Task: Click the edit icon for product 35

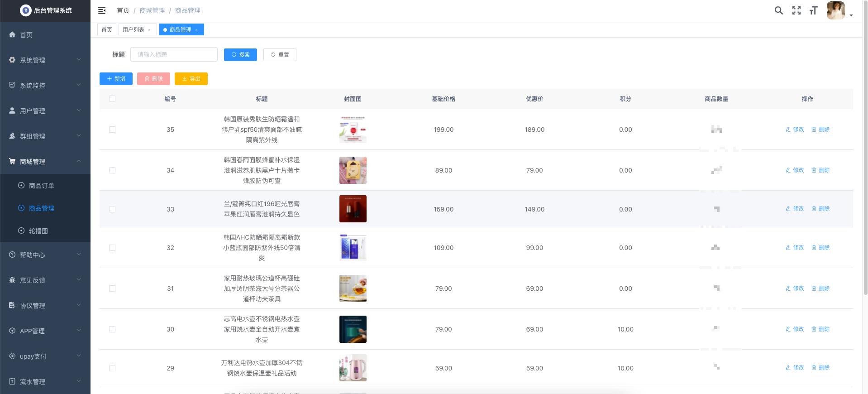Action: (788, 130)
